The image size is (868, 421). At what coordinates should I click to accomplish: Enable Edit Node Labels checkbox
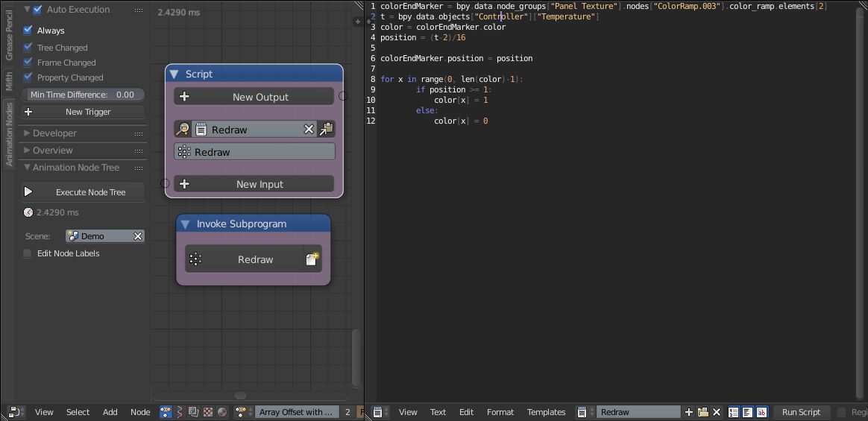click(28, 253)
